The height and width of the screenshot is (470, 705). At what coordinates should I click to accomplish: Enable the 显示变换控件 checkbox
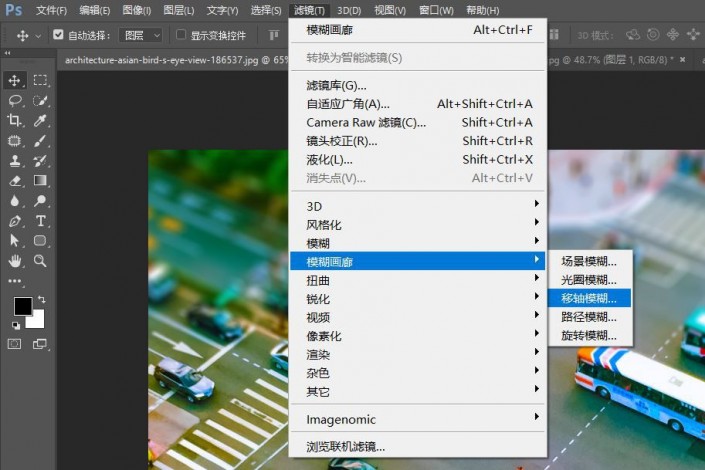point(181,35)
